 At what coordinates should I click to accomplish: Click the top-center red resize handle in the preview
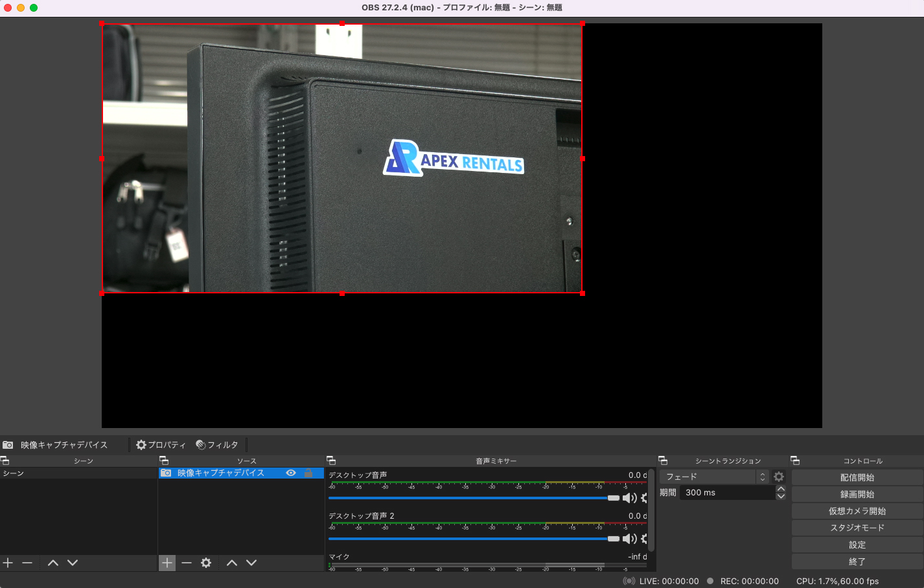pyautogui.click(x=342, y=23)
